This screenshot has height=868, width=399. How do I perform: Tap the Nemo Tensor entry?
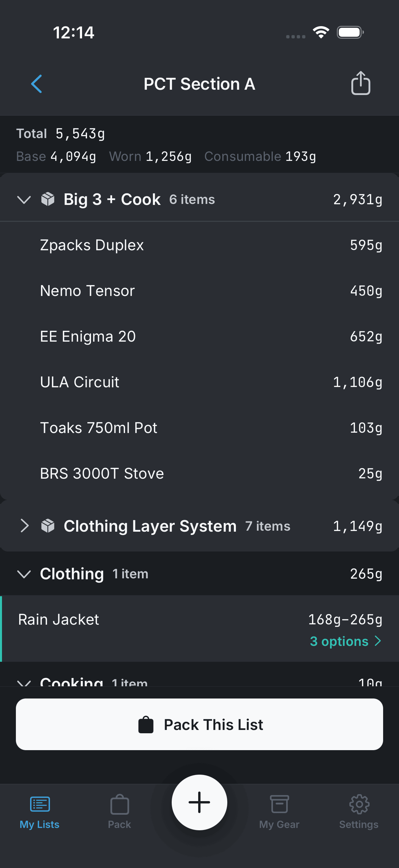(x=199, y=291)
